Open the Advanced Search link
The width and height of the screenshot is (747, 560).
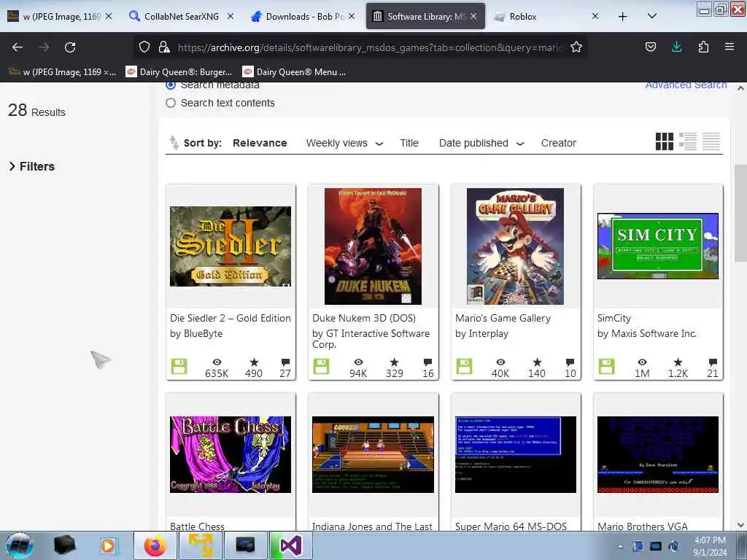click(686, 86)
